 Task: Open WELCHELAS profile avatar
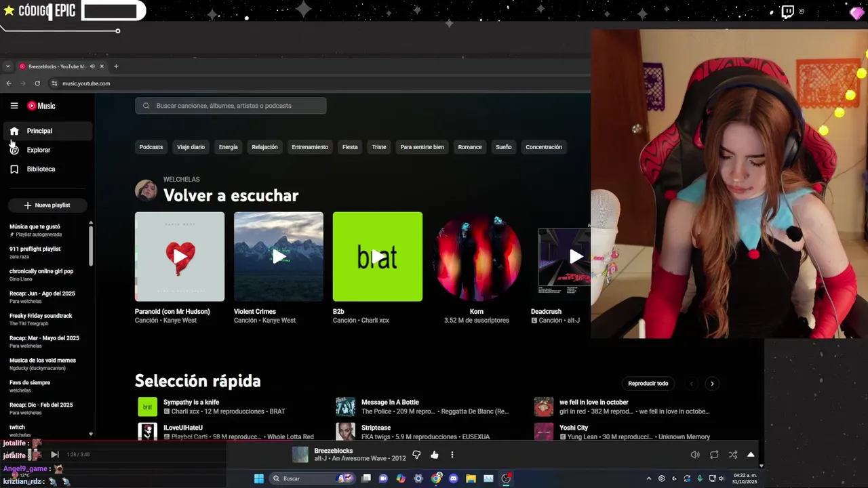[146, 190]
